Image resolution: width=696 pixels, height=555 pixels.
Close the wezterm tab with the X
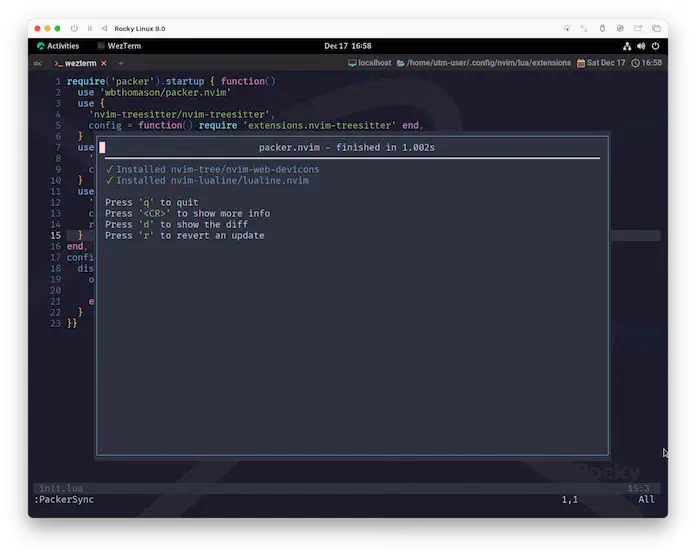(x=103, y=63)
